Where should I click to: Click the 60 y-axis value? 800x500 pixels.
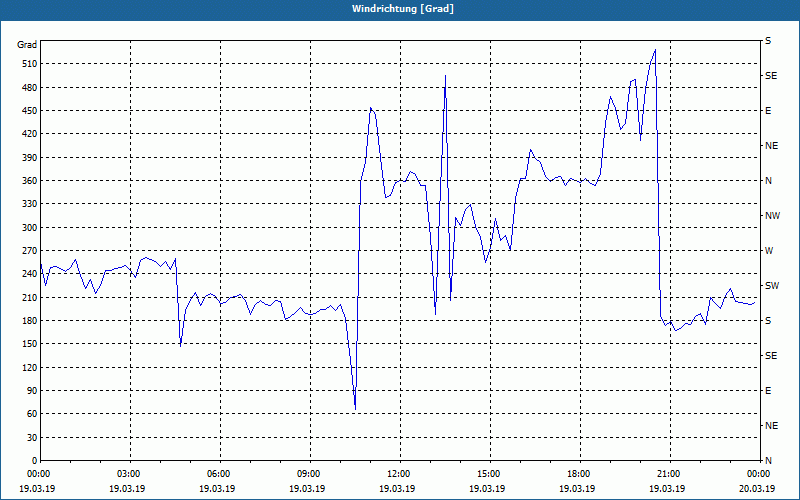(32, 413)
